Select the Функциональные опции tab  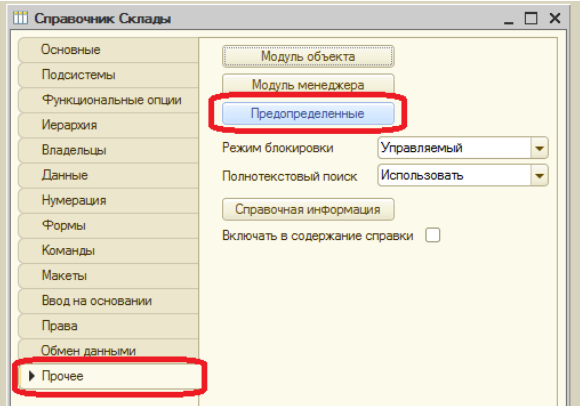[108, 100]
